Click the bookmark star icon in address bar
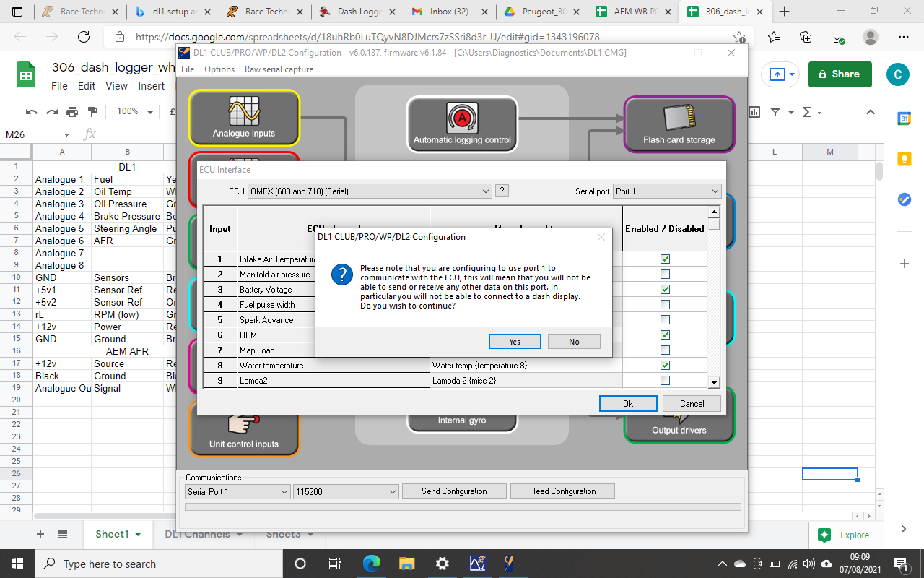Image resolution: width=924 pixels, height=578 pixels. (739, 38)
